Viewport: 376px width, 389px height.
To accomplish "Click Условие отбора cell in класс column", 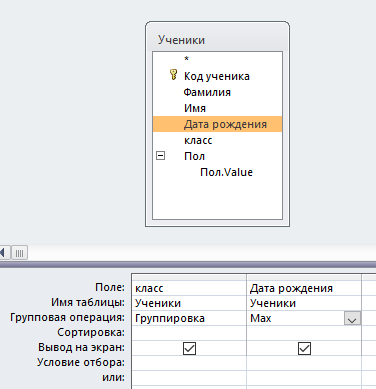I will coord(189,363).
